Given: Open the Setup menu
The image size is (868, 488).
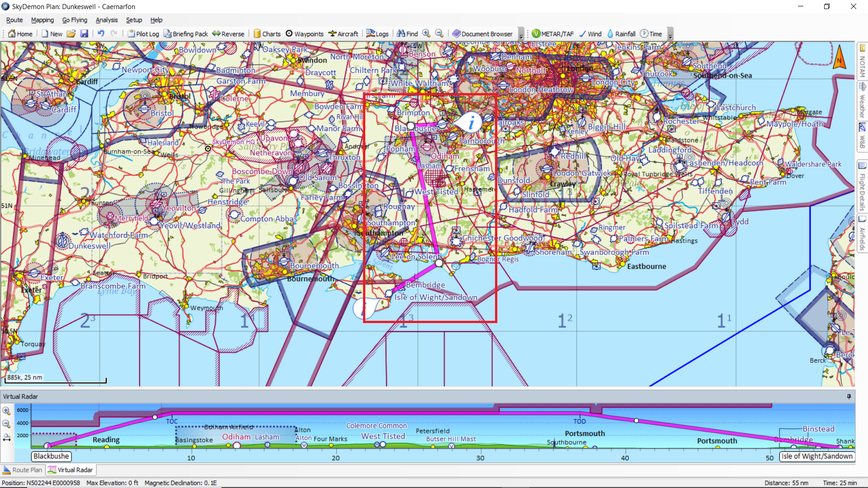Looking at the screenshot, I should pyautogui.click(x=134, y=20).
